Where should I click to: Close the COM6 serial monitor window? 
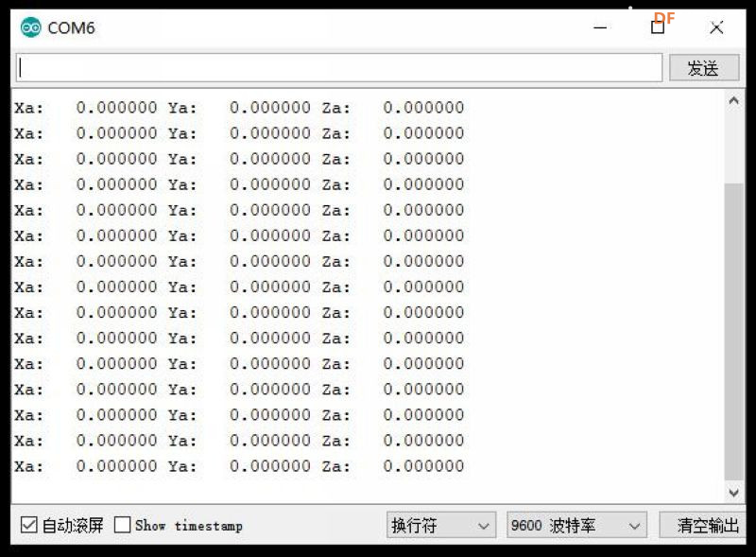717,28
